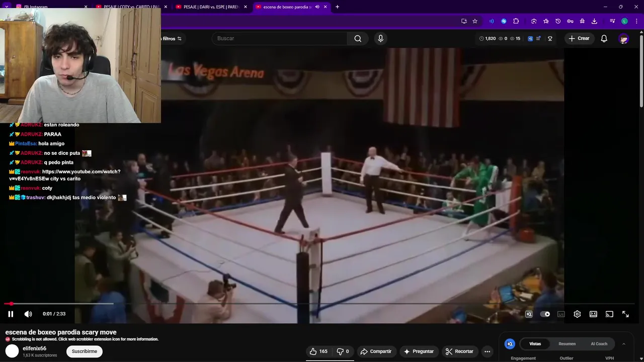Switch the player to theater mode

coord(593,314)
